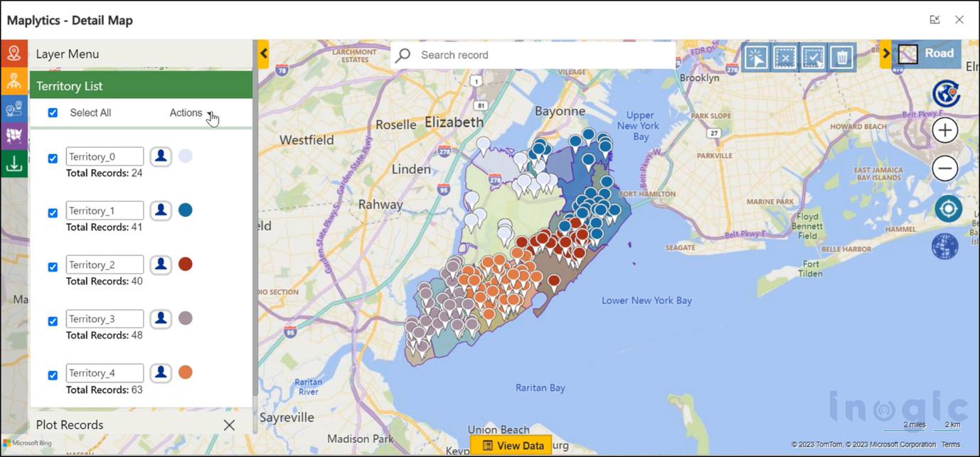Click the delete trash icon in map toolbar
The image size is (980, 457).
[x=841, y=57]
